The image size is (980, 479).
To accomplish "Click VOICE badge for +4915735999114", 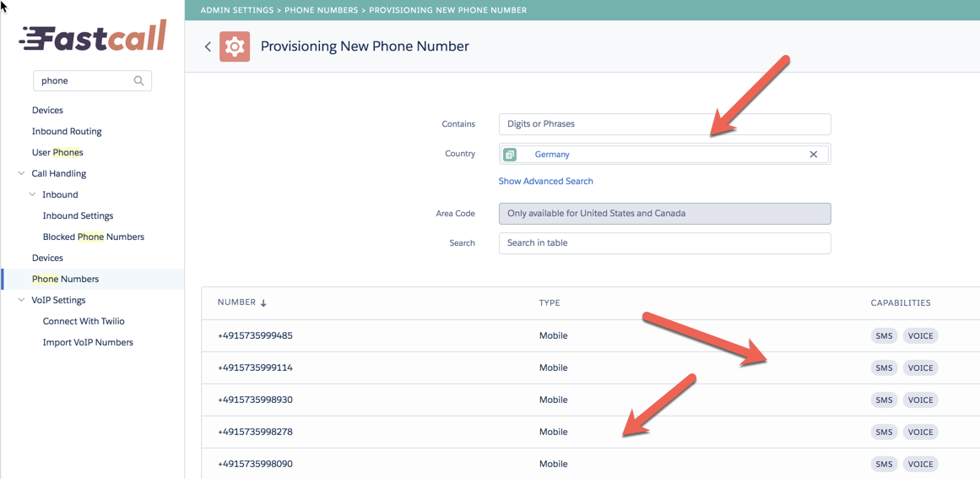I will [920, 367].
